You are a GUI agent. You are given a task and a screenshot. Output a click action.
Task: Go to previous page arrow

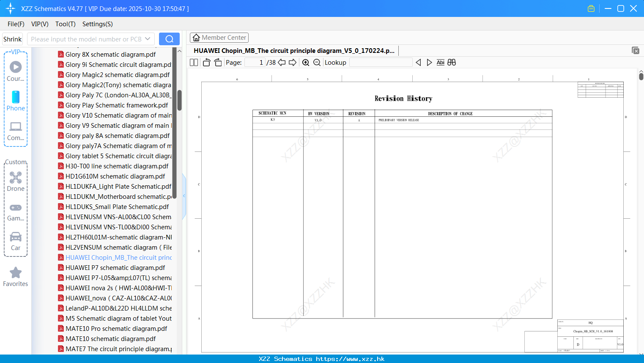(282, 62)
